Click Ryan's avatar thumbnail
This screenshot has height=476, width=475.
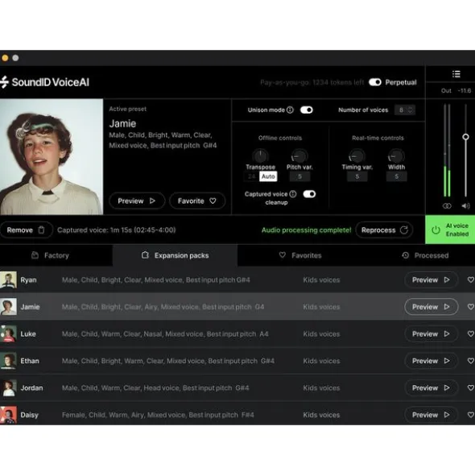coord(8,279)
